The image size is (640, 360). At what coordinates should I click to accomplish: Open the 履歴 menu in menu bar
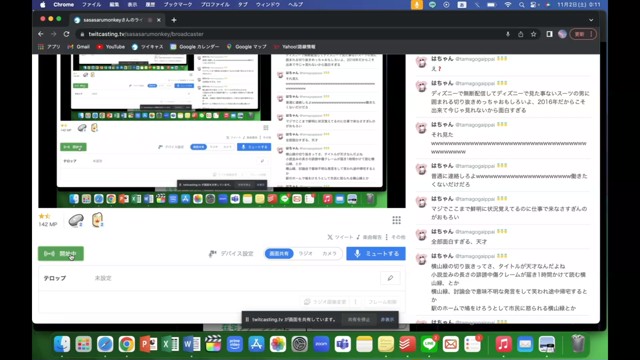(150, 4)
